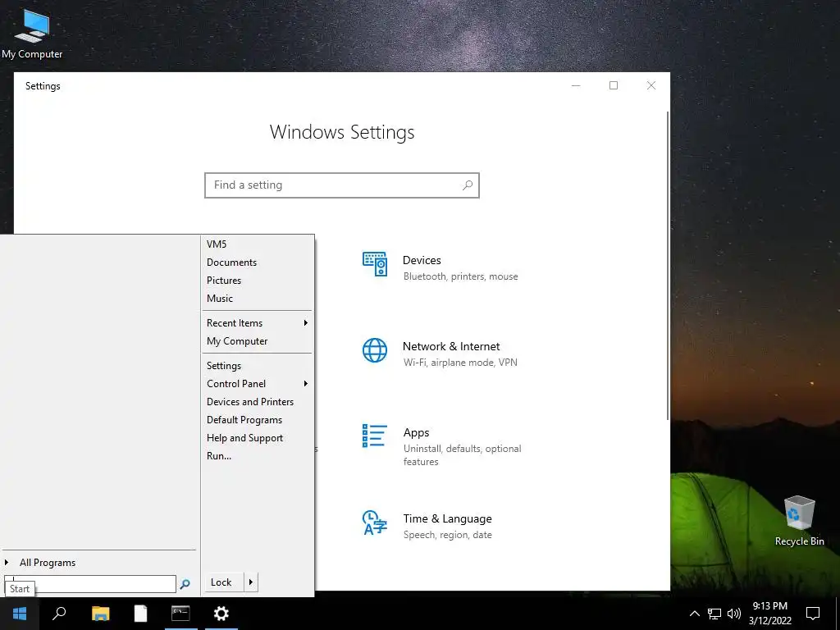Open File Explorer from the taskbar
Screen dimensions: 840x630
[100, 614]
